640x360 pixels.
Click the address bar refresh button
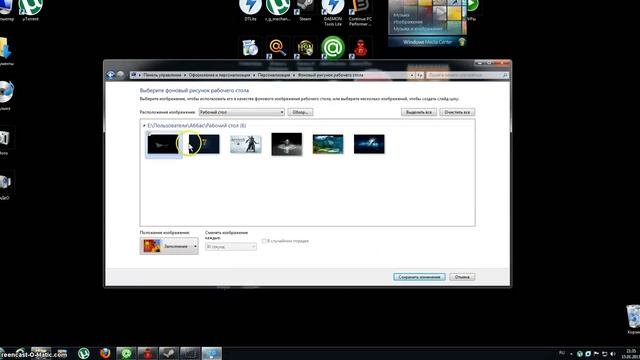coord(420,75)
